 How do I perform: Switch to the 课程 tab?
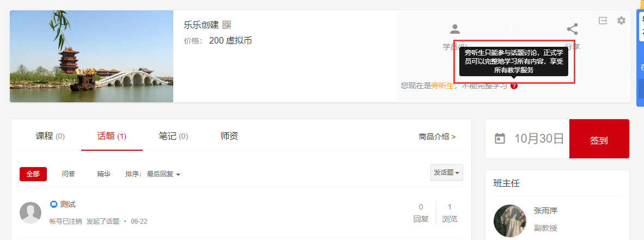pos(50,136)
